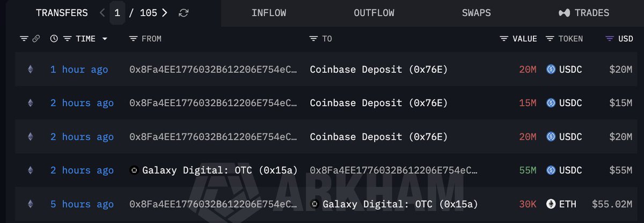Open the TOKEN column filter

550,39
